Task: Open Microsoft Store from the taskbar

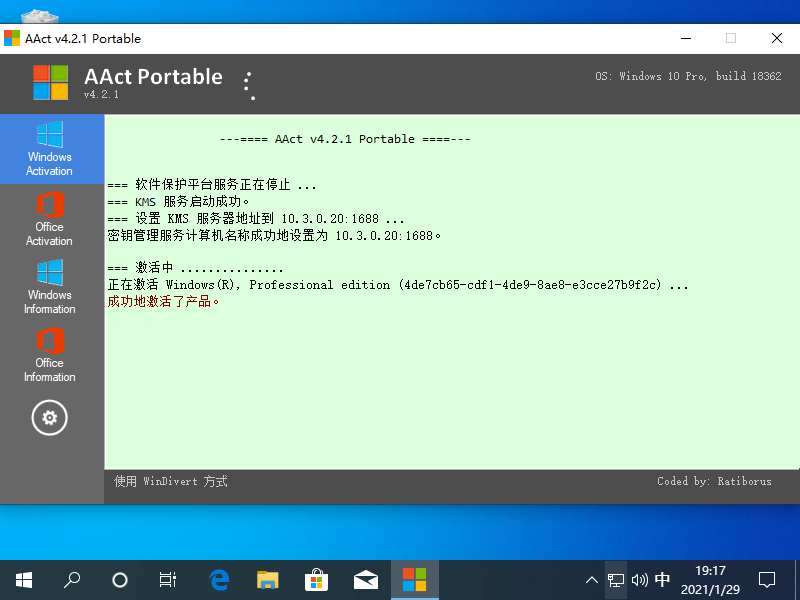Action: coord(317,579)
